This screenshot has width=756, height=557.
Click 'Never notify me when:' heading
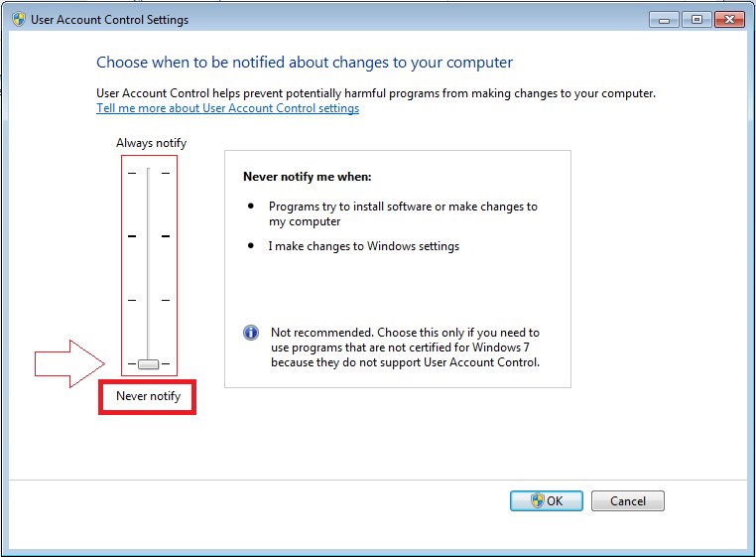click(308, 177)
